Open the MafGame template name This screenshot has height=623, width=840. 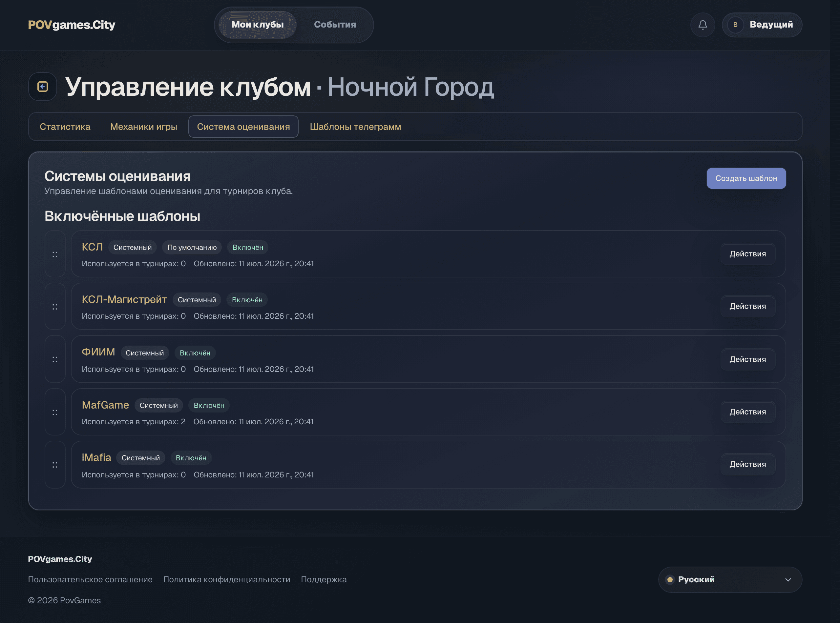pyautogui.click(x=105, y=405)
